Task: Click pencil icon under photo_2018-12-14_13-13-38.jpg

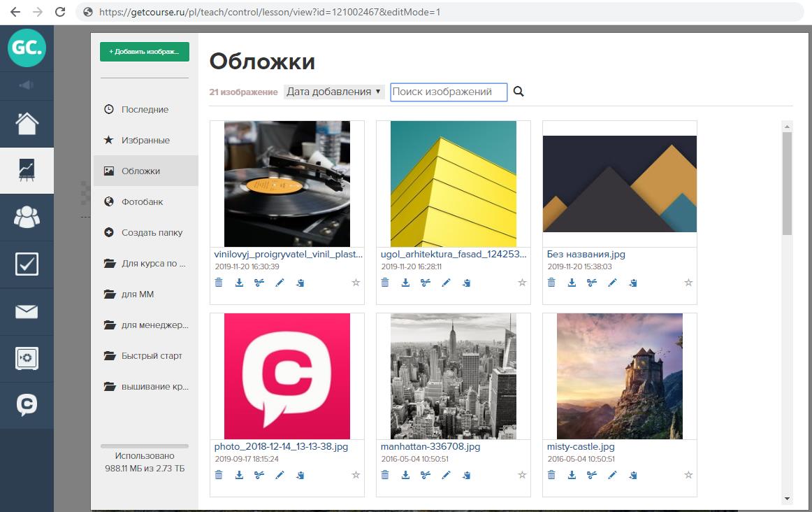Action: tap(280, 475)
